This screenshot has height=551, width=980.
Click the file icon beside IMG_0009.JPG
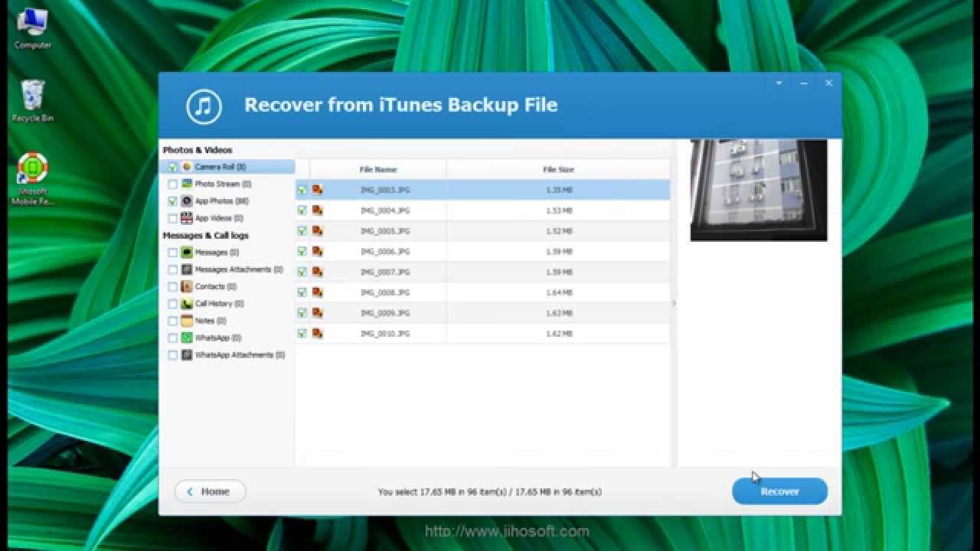(317, 313)
